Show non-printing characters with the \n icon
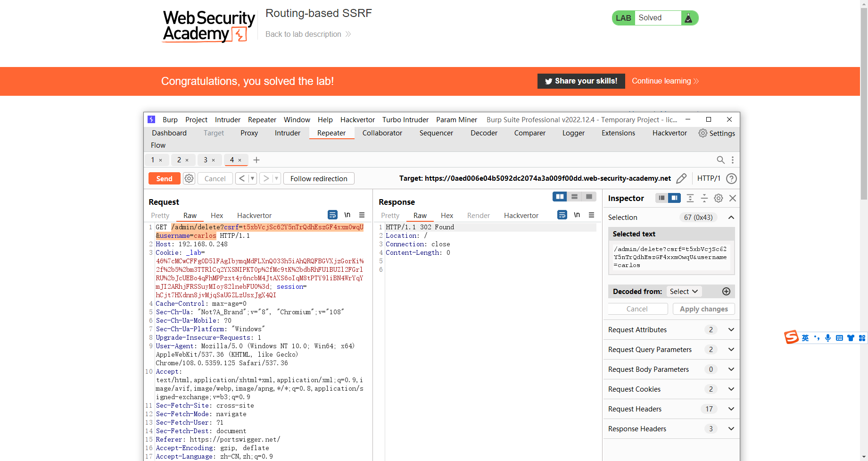 pyautogui.click(x=347, y=215)
